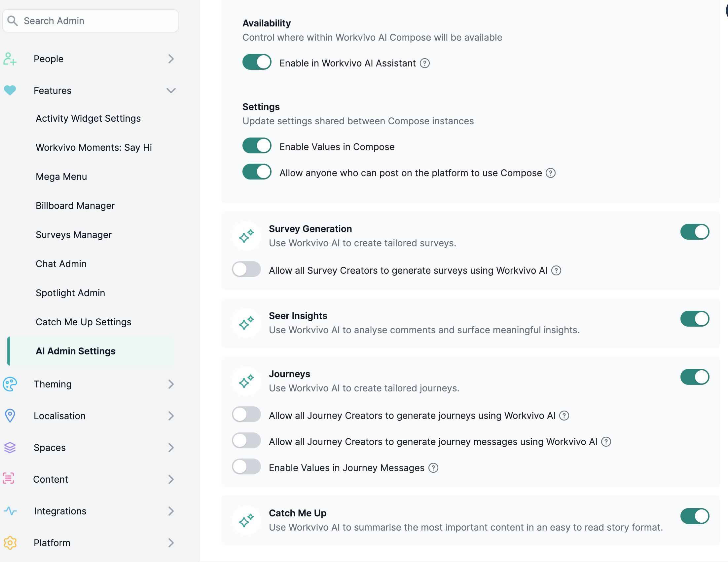Click the Localisation pin icon
Image resolution: width=728 pixels, height=562 pixels.
click(10, 416)
